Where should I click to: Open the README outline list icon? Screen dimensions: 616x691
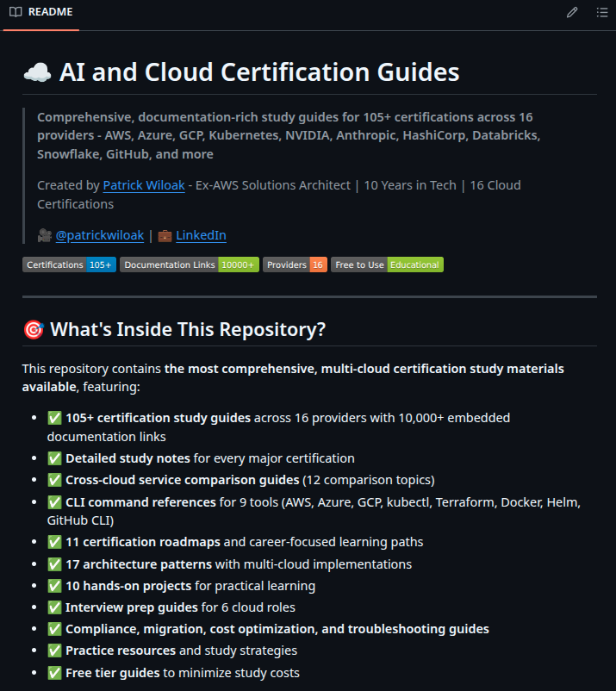point(602,12)
